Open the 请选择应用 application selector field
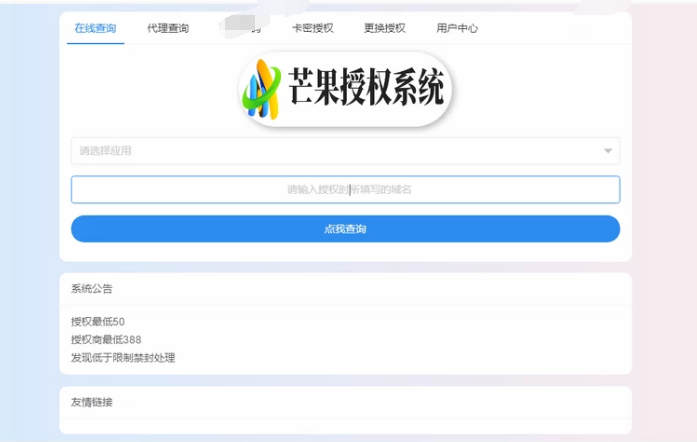The image size is (697, 442). pyautogui.click(x=330, y=151)
